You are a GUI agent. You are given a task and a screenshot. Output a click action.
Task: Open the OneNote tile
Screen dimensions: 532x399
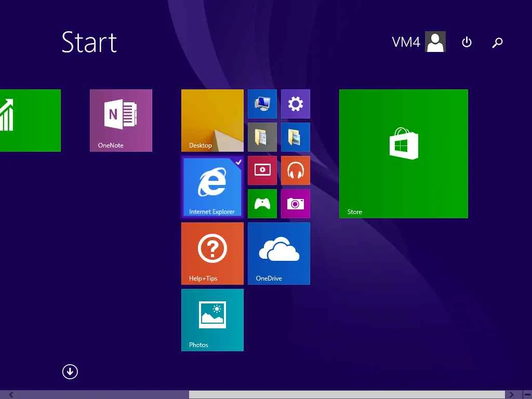tap(121, 121)
